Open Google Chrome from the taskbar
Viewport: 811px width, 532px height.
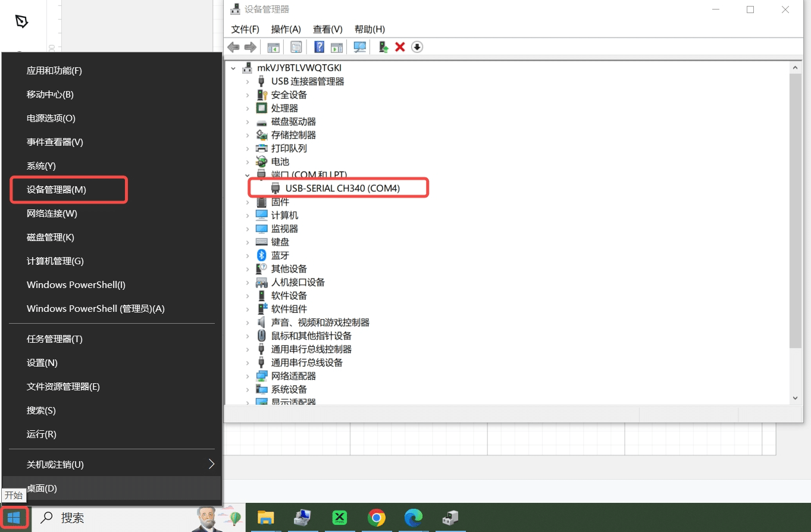(x=376, y=518)
